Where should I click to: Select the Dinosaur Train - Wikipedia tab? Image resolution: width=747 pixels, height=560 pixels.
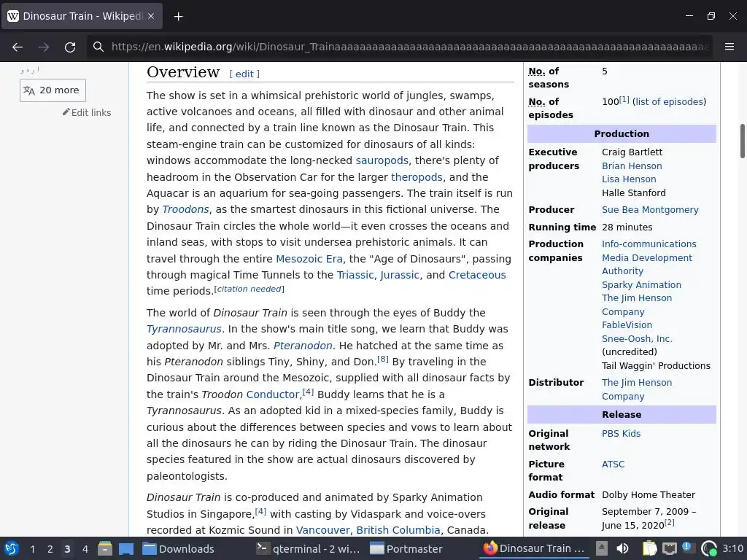pos(82,16)
